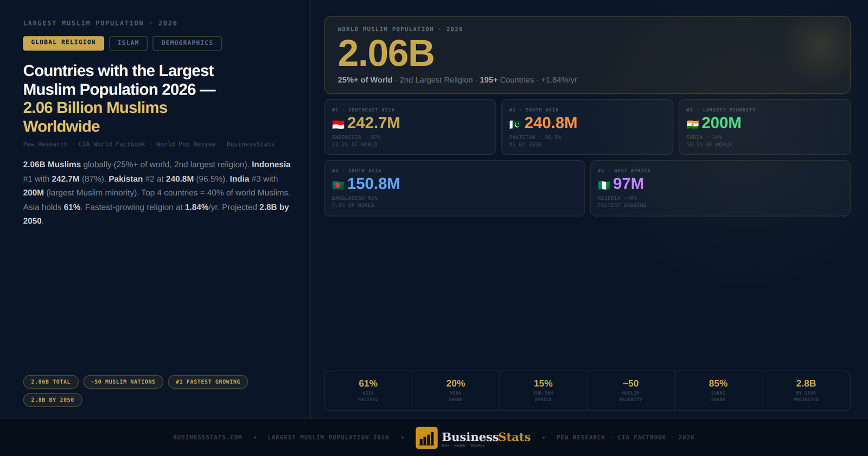Open the BusinessStats.com footer link
Image resolution: width=868 pixels, height=456 pixels.
pos(207,438)
